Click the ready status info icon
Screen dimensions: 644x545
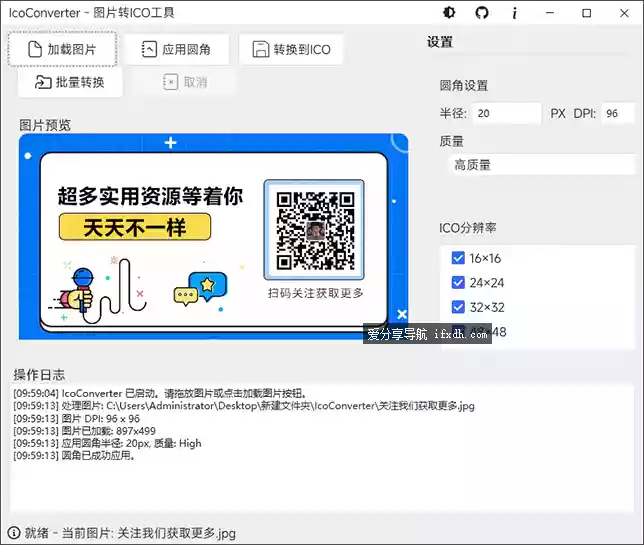pos(14,533)
